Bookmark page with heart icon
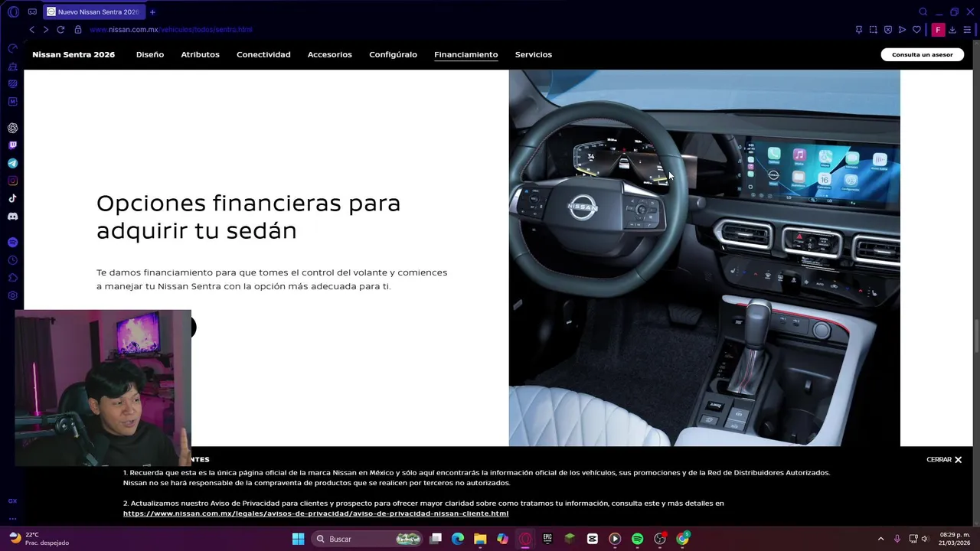This screenshot has width=980, height=551. coord(916,30)
